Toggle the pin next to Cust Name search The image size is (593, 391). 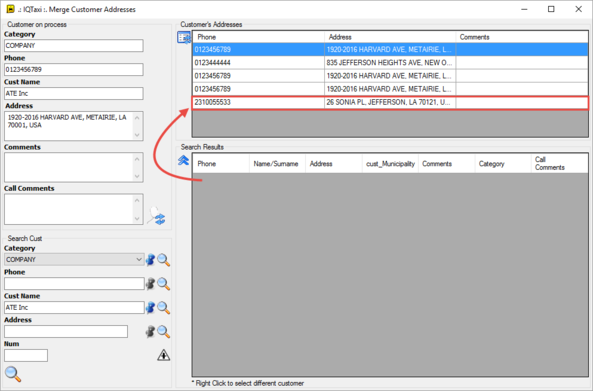[151, 307]
